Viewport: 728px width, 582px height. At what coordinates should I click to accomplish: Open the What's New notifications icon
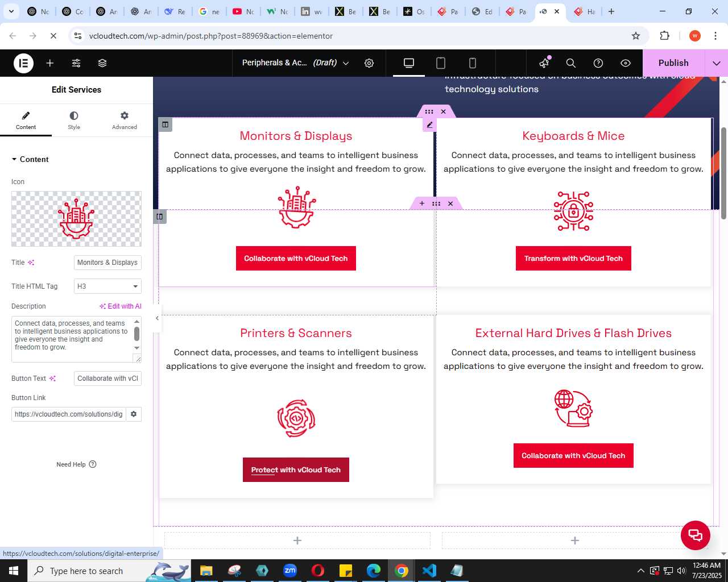[544, 63]
